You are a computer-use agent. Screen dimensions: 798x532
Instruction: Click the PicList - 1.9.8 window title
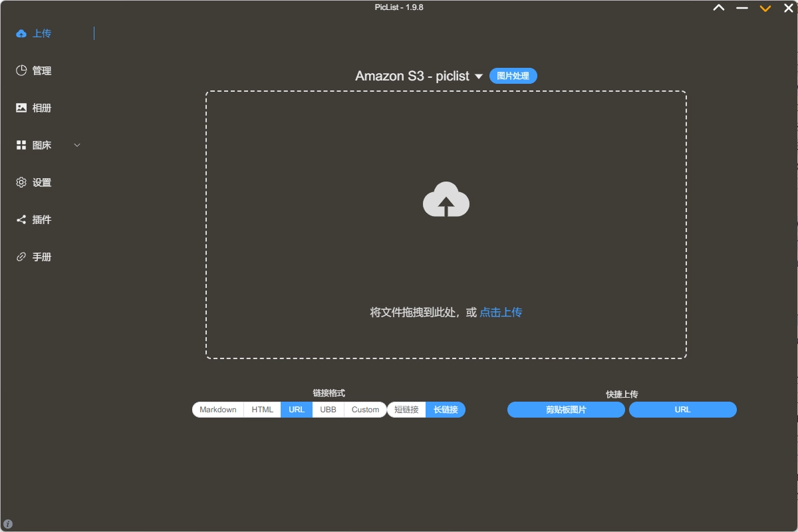coord(399,7)
